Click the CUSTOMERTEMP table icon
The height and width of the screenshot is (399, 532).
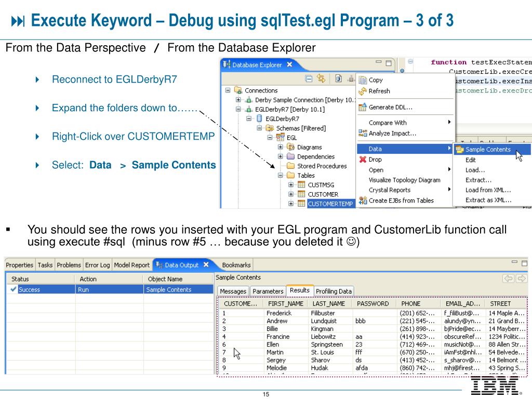(x=301, y=204)
